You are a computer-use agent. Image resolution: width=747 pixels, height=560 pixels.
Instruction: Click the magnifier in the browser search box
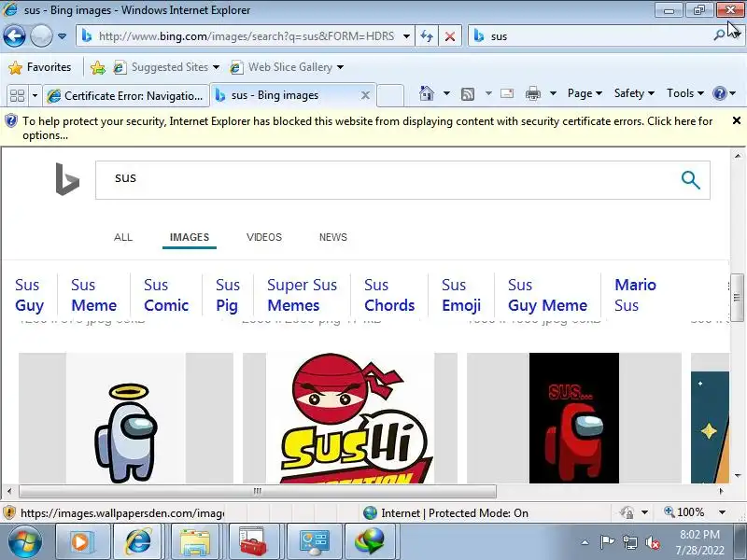pyautogui.click(x=719, y=35)
